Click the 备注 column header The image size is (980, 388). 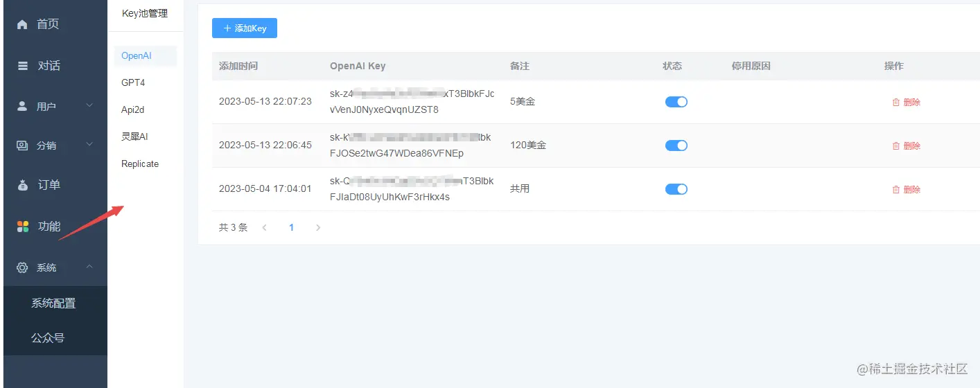tap(520, 66)
